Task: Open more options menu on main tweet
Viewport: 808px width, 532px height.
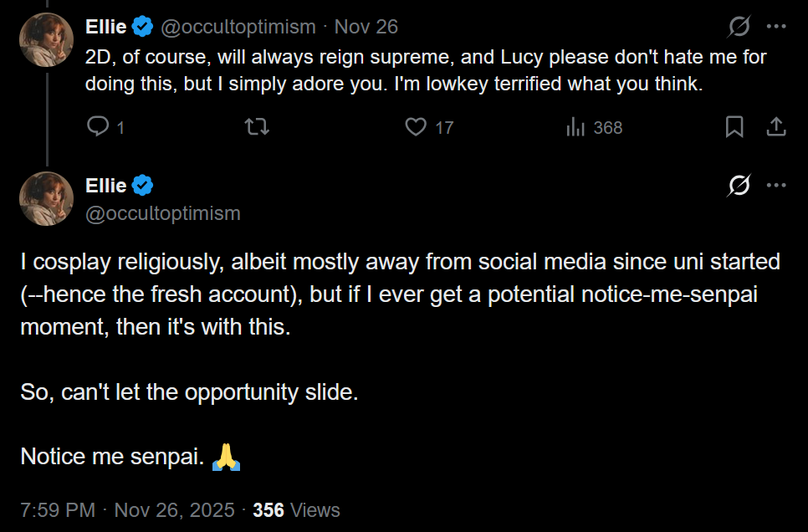Action: (776, 186)
